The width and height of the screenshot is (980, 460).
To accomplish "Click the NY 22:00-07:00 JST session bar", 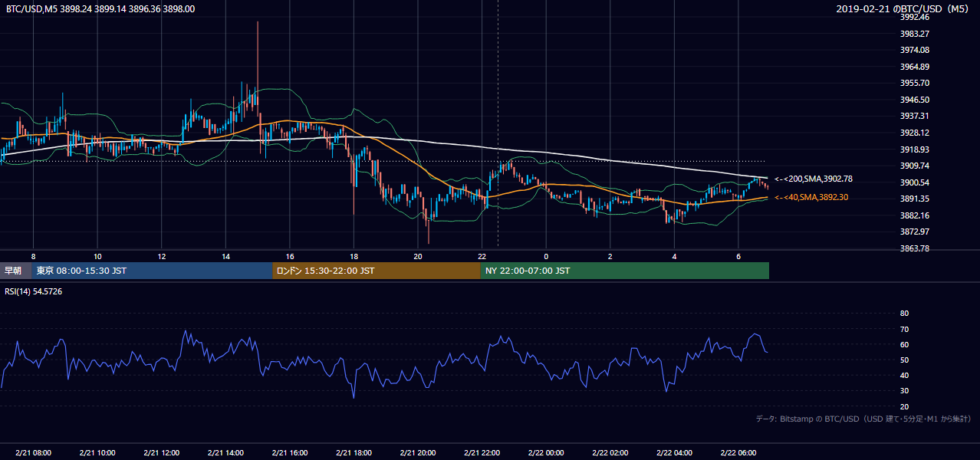I will (625, 271).
